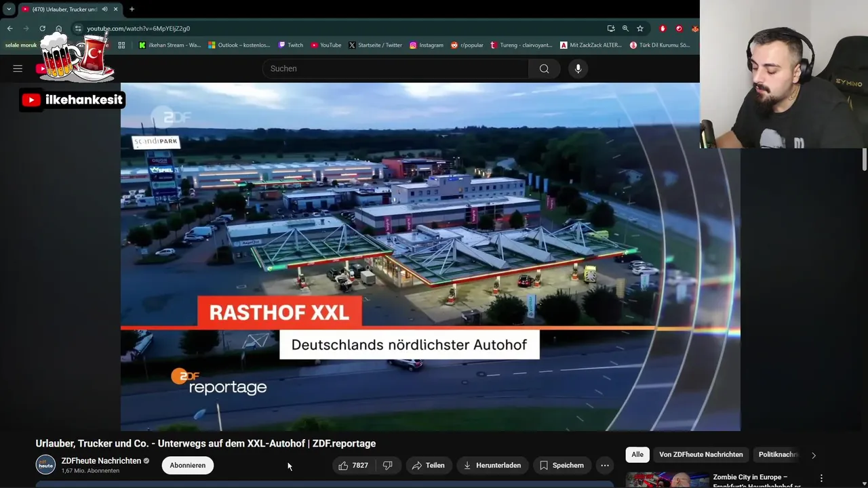Viewport: 868px width, 488px height.
Task: Click the '1,67 Mio. Abonnenten' subscriber count
Action: click(90, 471)
